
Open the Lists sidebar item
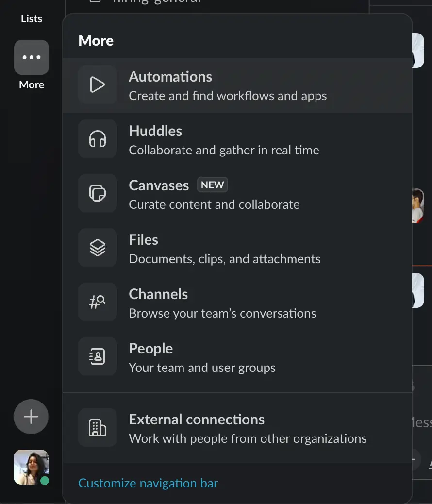point(32,18)
